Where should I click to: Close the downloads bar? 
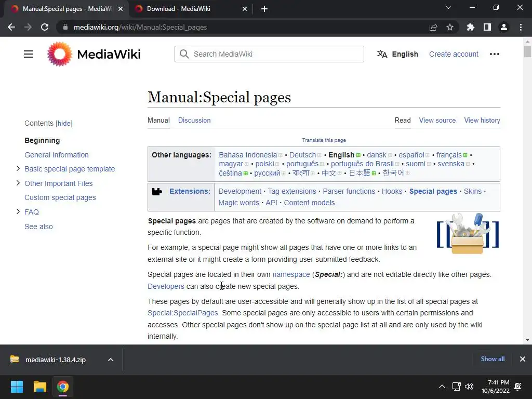523,359
